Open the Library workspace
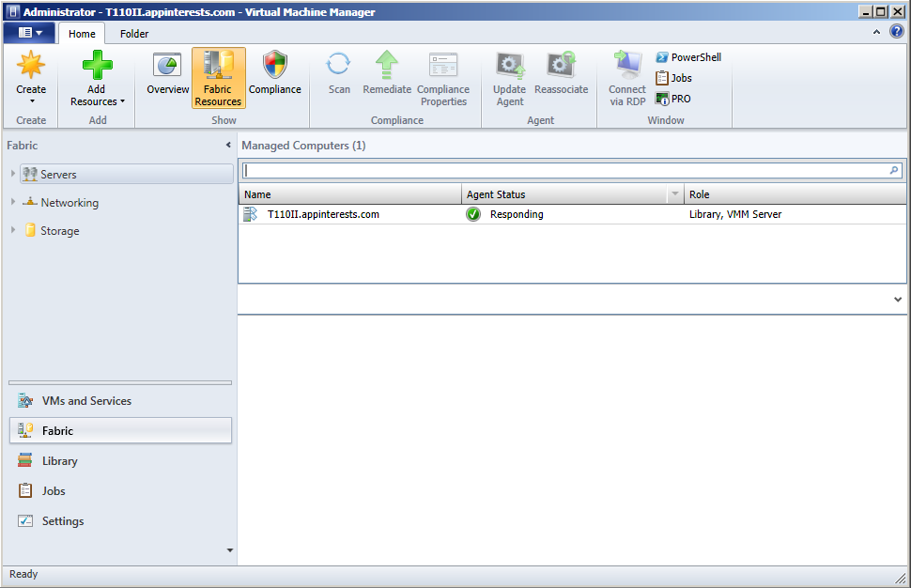This screenshot has width=911, height=588. 59,461
